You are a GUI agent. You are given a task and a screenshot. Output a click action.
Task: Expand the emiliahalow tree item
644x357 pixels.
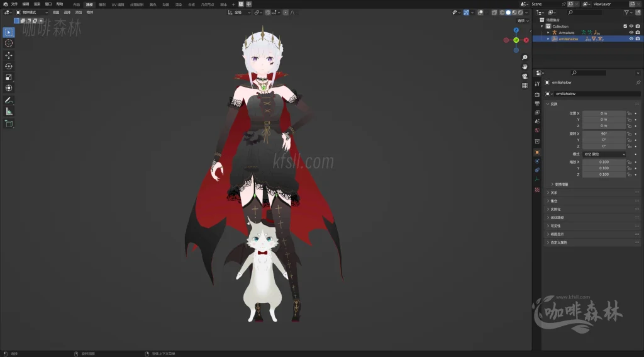point(548,38)
